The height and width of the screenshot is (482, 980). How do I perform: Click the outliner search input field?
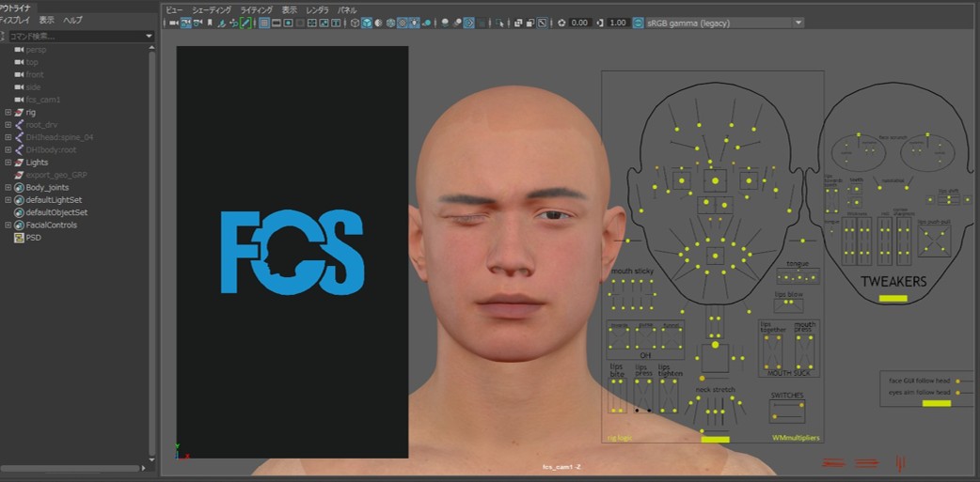(x=75, y=36)
